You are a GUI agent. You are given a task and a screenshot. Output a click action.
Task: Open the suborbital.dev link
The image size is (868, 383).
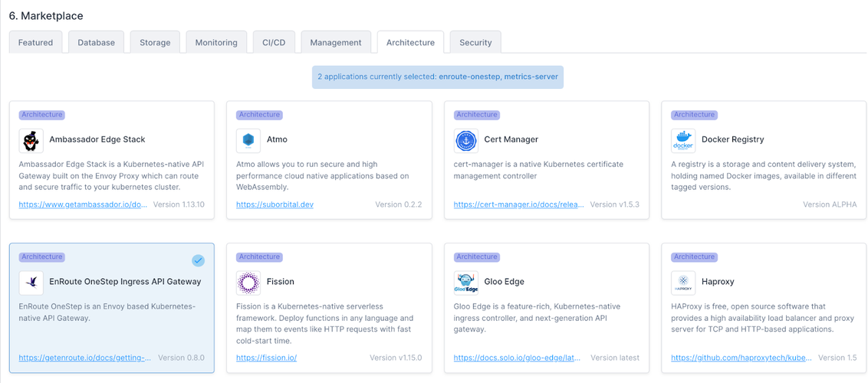pos(275,205)
